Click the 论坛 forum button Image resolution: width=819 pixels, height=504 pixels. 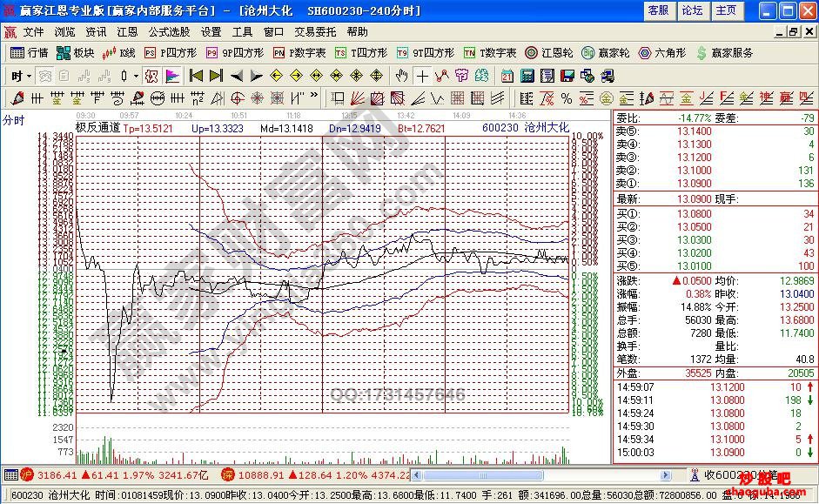(x=692, y=10)
